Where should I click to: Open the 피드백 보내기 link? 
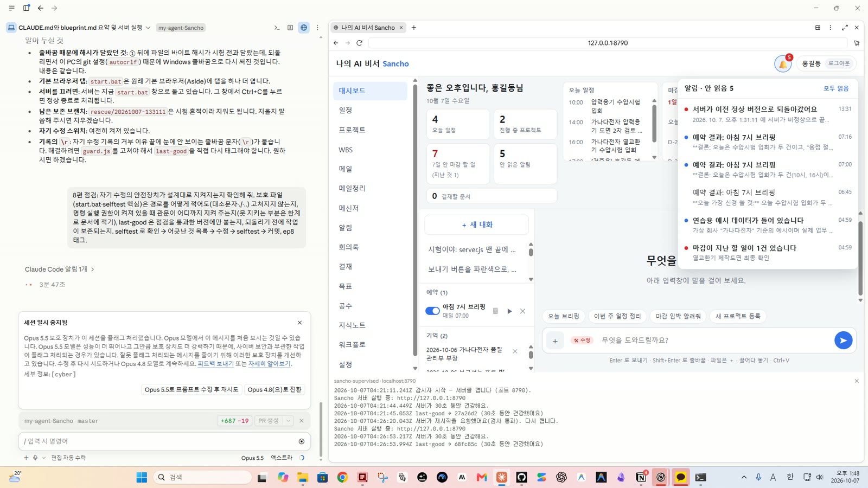[215, 364]
